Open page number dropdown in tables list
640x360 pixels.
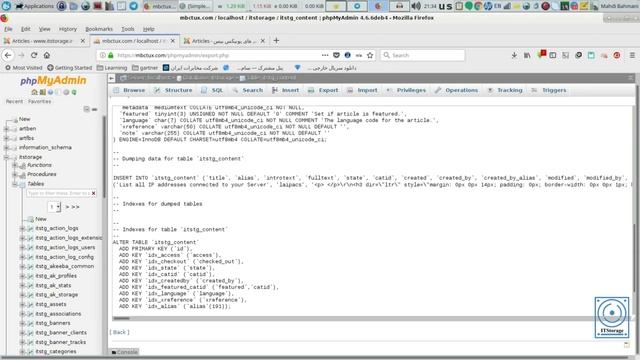[x=54, y=207]
